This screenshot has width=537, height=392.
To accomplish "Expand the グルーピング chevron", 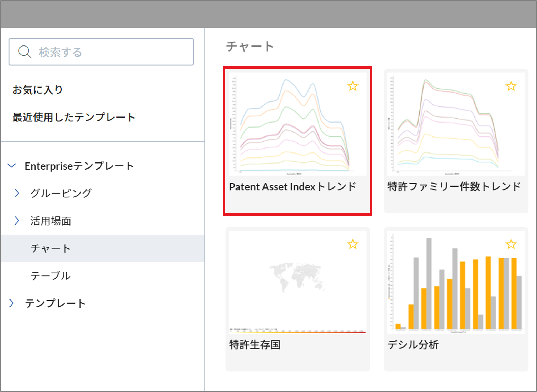I will [x=17, y=193].
